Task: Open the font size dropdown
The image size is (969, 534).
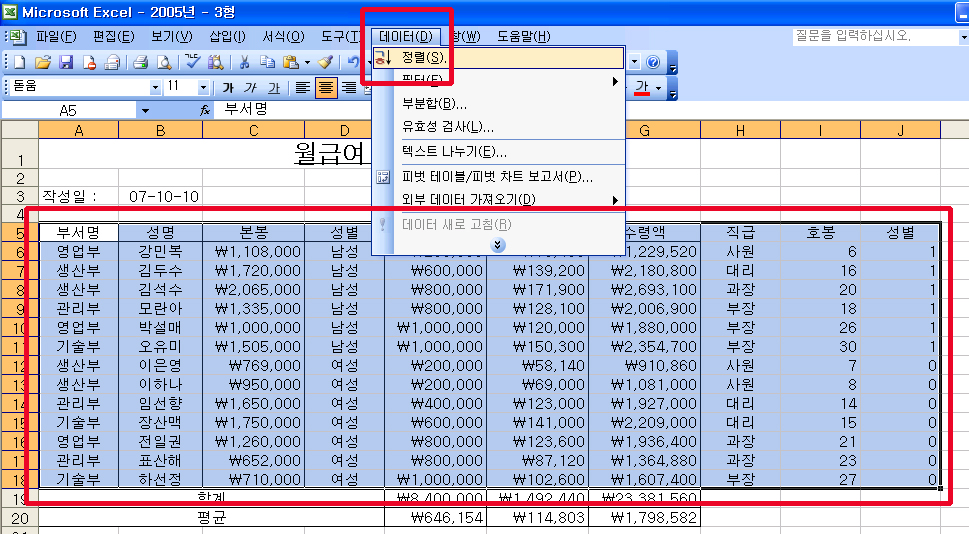Action: coord(203,88)
